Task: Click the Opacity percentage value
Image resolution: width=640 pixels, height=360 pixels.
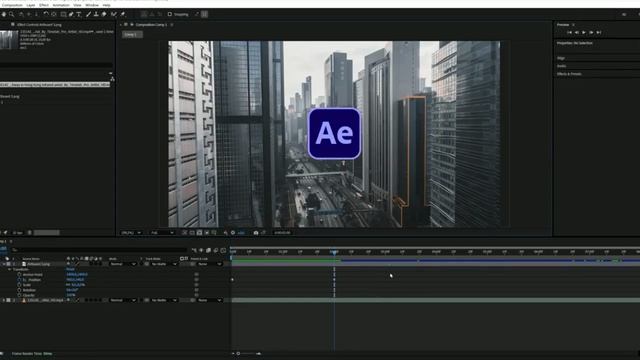Action: click(x=71, y=295)
